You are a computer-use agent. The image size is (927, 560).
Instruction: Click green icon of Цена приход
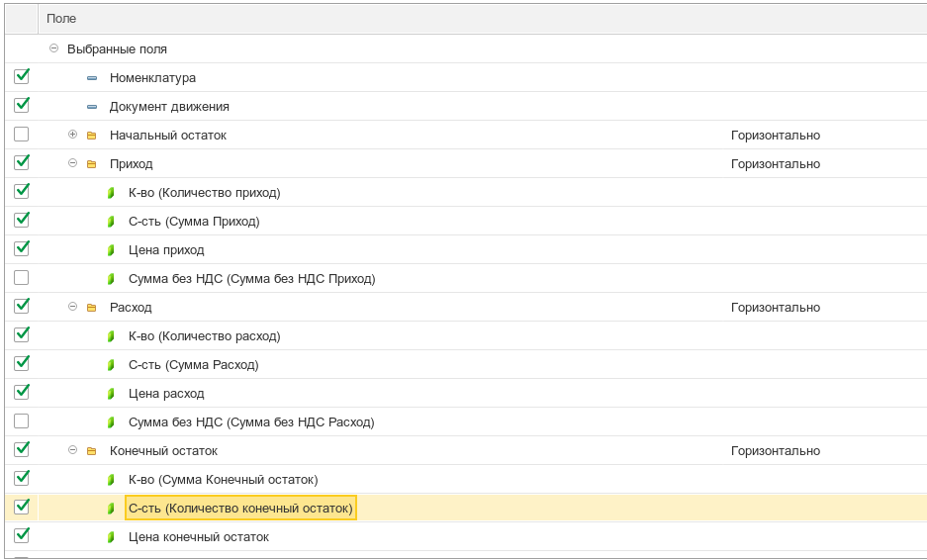[111, 250]
